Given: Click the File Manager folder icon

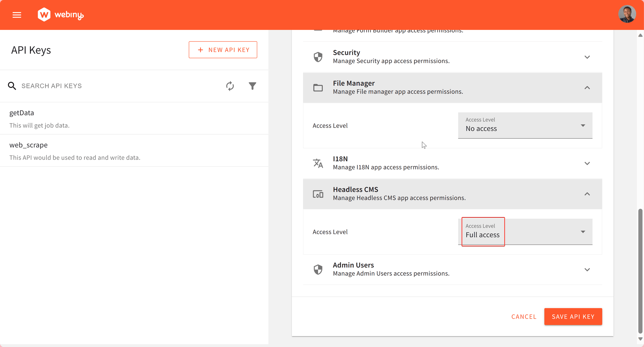Looking at the screenshot, I should 318,87.
